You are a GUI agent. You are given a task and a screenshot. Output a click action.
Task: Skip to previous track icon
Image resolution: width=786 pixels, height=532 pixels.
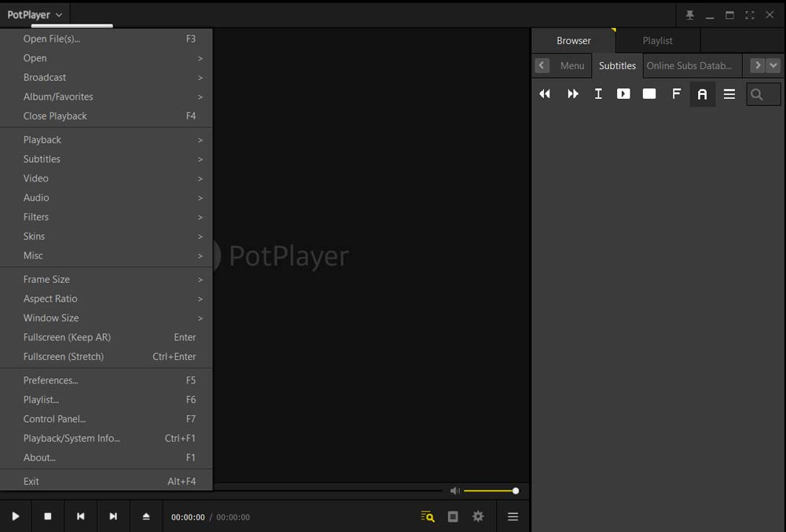[x=81, y=516]
